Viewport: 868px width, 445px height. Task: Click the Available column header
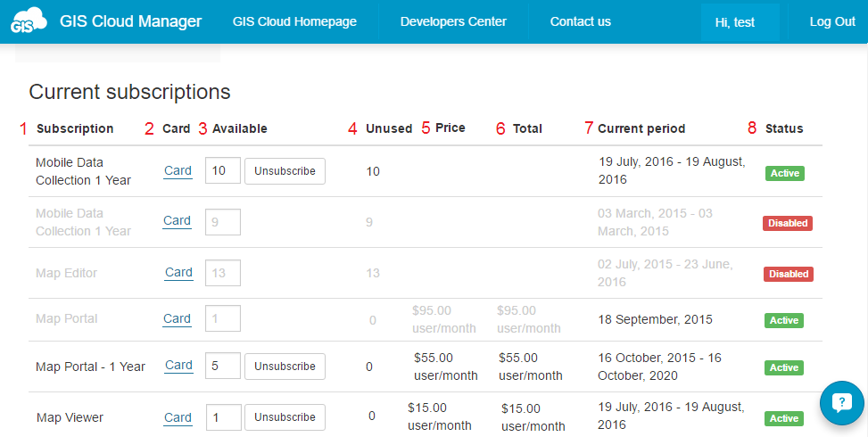coord(240,128)
